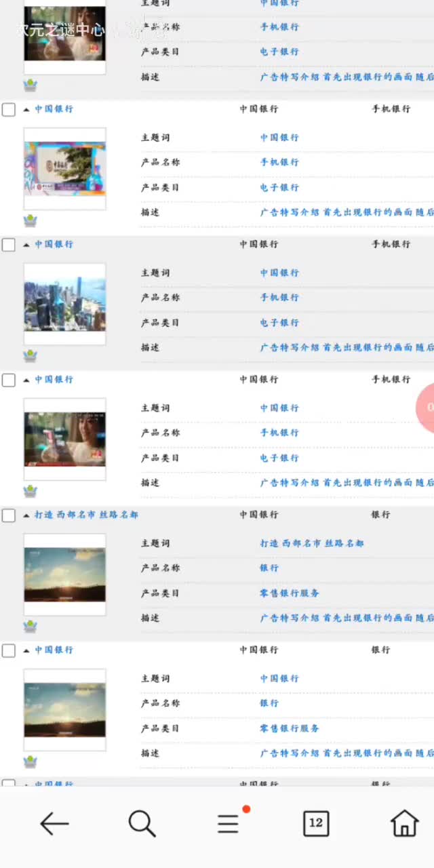
Task: Click 主题词 value 打造 西部名市 丝路名都
Action: pyautogui.click(x=312, y=543)
